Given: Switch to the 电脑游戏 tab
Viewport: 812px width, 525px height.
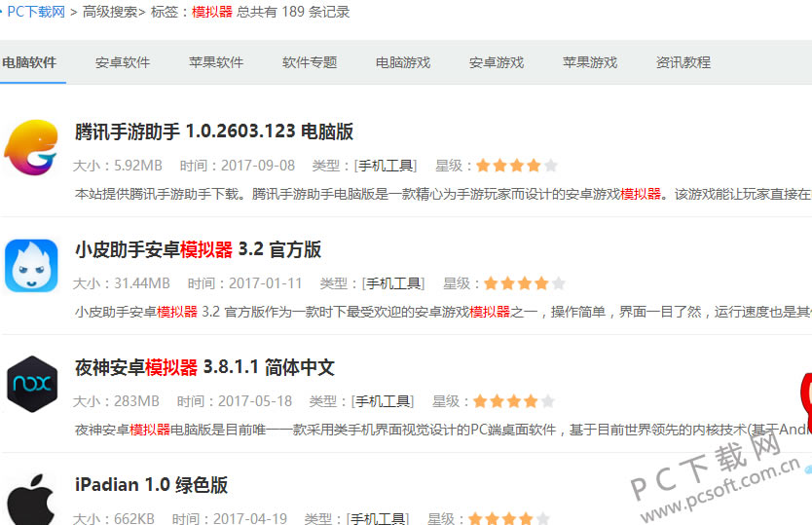Looking at the screenshot, I should (403, 62).
